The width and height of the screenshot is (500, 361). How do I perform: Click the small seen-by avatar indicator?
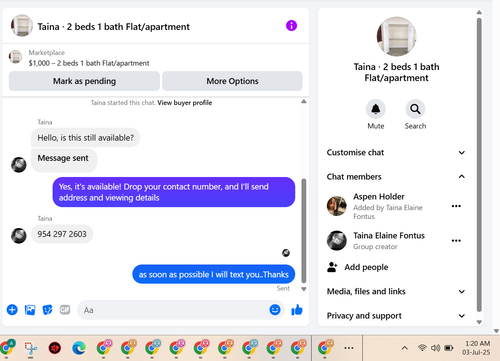pos(286,253)
